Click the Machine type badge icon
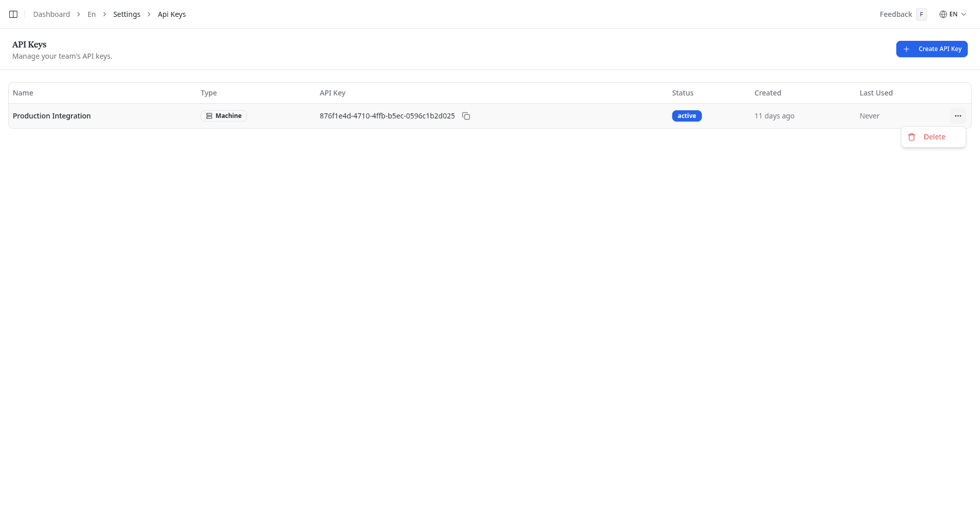980x507 pixels. pyautogui.click(x=209, y=116)
